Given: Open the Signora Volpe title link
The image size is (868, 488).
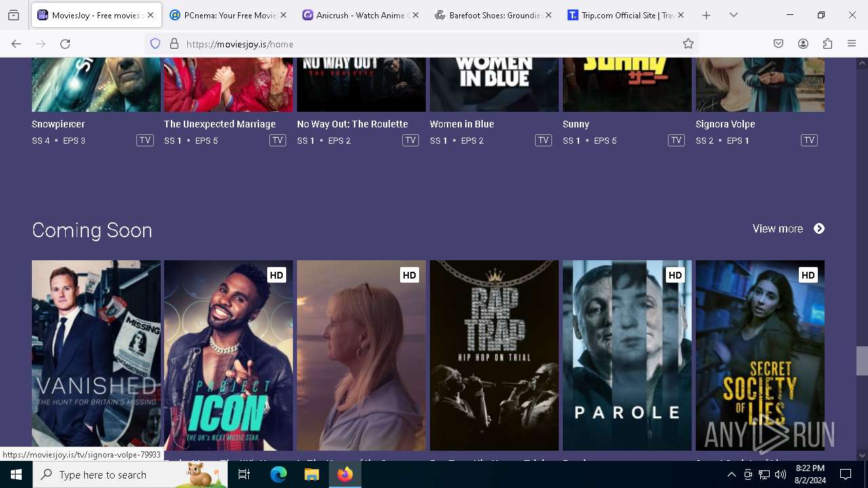Looking at the screenshot, I should point(726,124).
